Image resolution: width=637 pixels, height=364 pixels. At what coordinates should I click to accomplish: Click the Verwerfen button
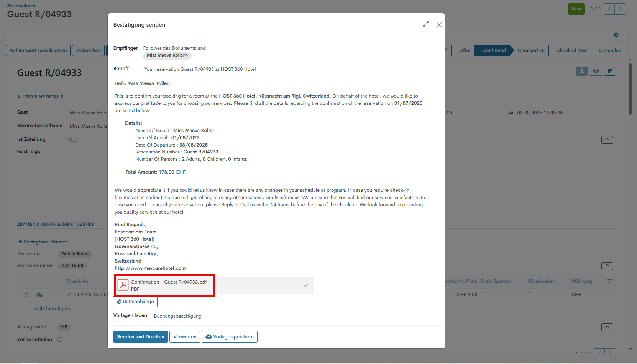[x=185, y=337]
